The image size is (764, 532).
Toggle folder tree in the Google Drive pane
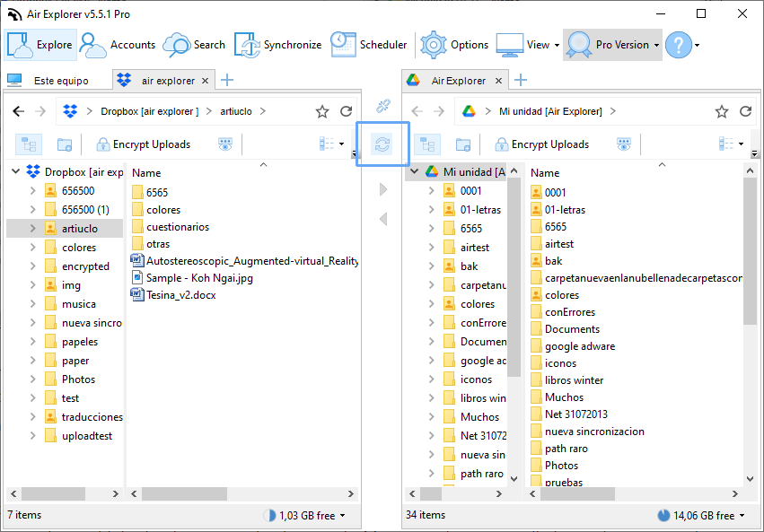427,144
